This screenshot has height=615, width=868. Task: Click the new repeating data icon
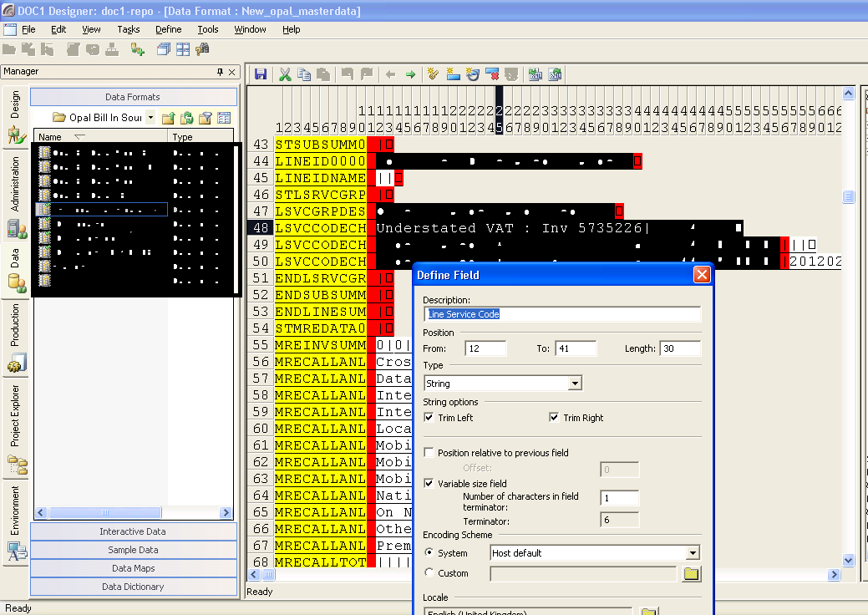click(x=473, y=74)
